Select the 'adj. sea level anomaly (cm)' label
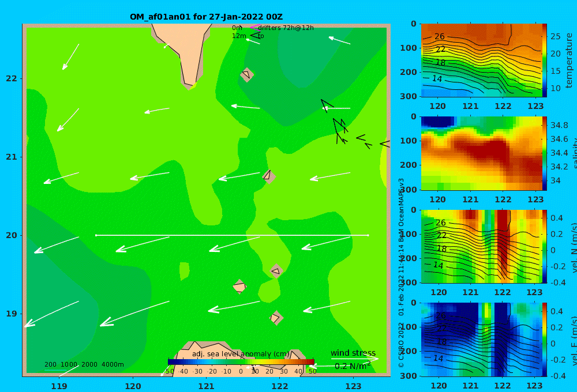This screenshot has height=392, width=577. tap(240, 354)
